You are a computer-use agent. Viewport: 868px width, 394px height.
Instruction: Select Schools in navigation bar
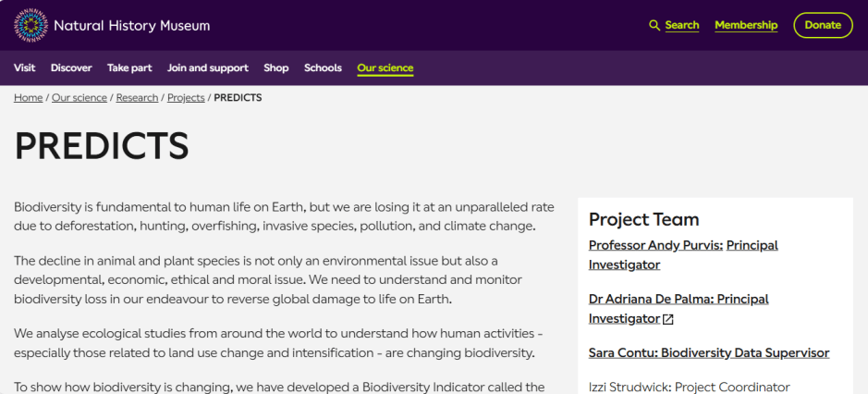323,68
